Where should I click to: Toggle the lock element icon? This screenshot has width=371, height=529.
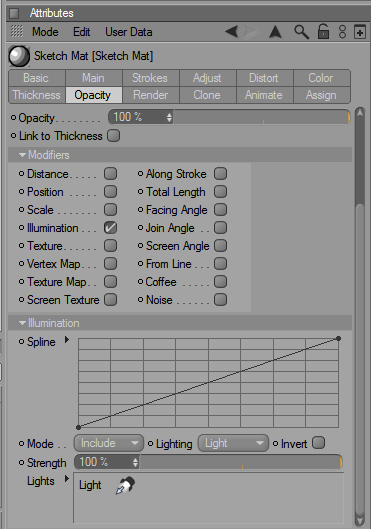tap(323, 32)
